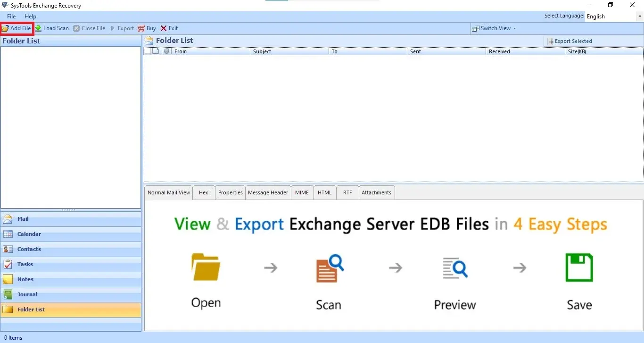Screen dimensions: 644x343
Task: Click the Buy cart button
Action: 147,28
